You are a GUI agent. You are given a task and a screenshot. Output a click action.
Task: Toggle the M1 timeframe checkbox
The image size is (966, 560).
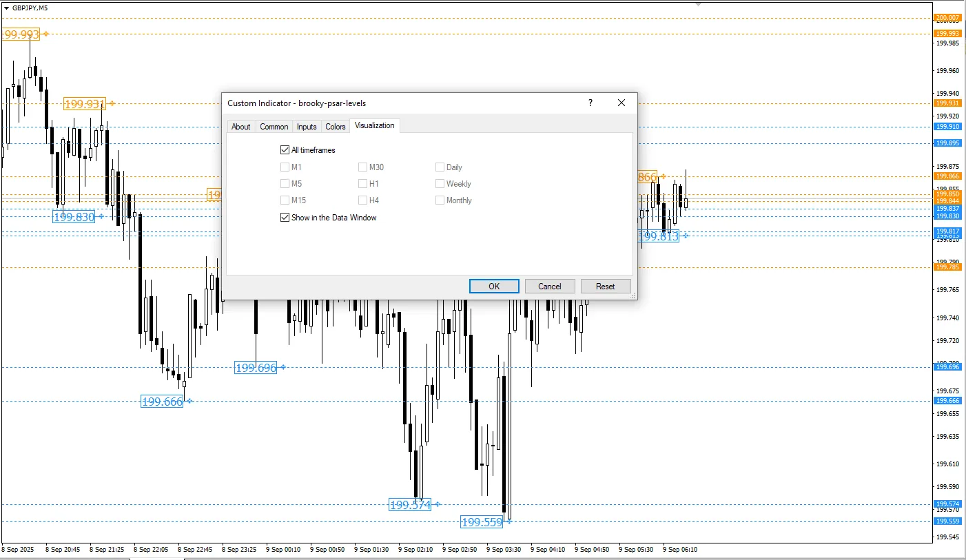pyautogui.click(x=285, y=167)
